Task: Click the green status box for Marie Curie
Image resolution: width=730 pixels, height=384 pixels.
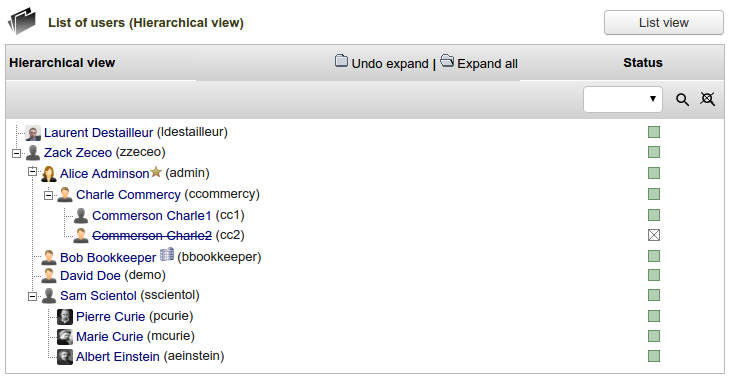Action: (x=654, y=336)
